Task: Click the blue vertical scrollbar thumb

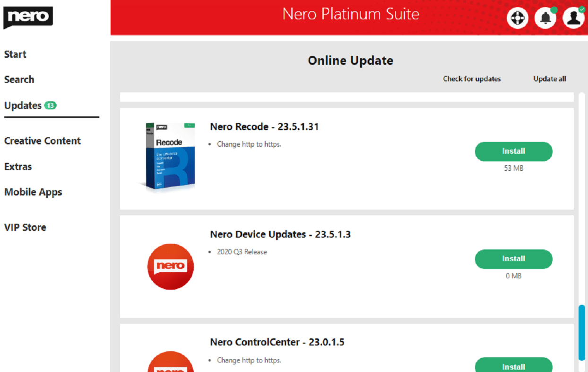Action: (582, 333)
